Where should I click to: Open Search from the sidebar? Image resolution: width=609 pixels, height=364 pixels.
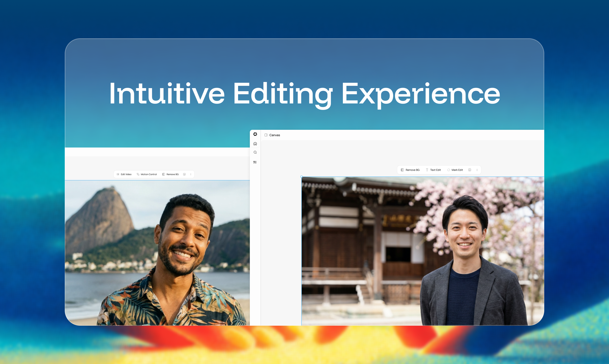(x=255, y=152)
